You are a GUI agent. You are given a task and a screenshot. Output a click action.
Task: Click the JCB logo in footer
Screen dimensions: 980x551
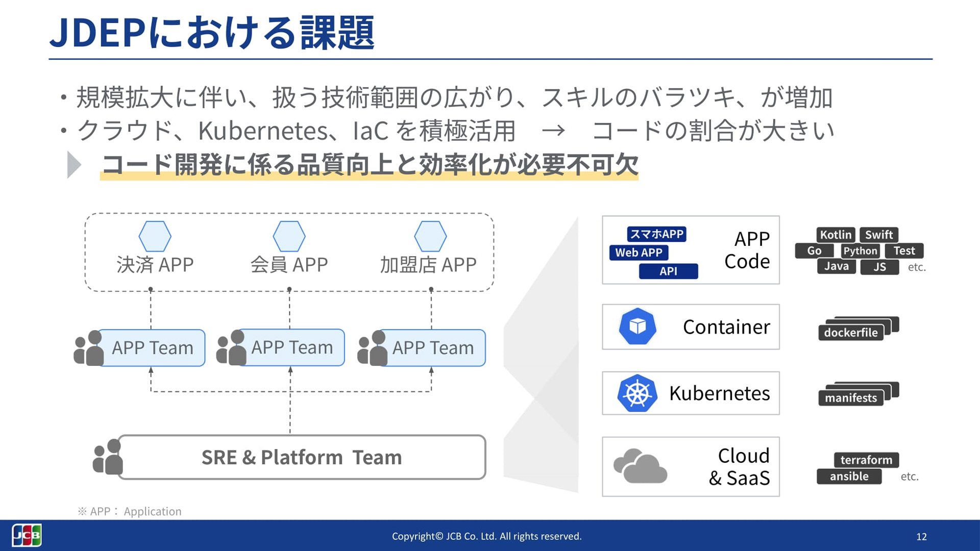click(x=27, y=535)
